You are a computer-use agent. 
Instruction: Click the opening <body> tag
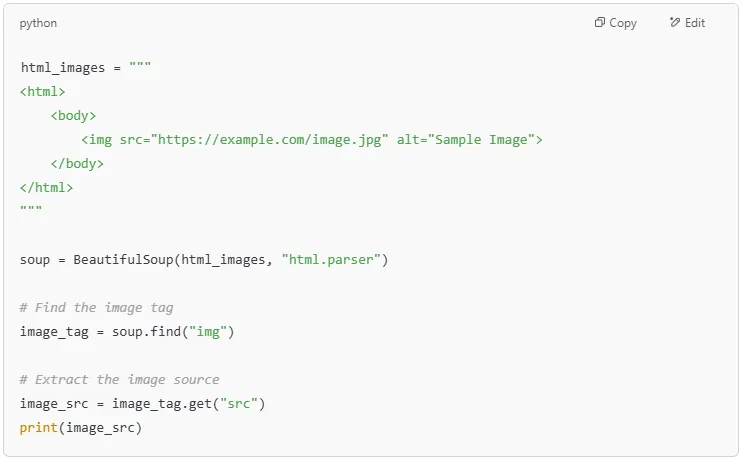click(73, 116)
